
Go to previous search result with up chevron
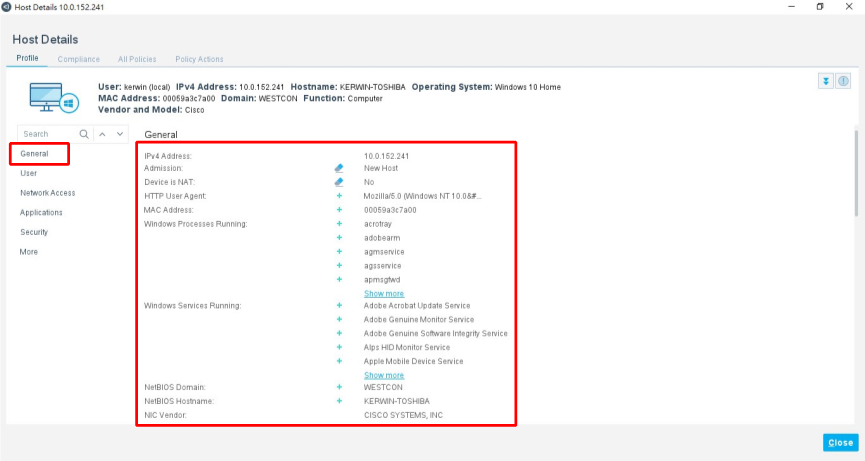tap(102, 134)
